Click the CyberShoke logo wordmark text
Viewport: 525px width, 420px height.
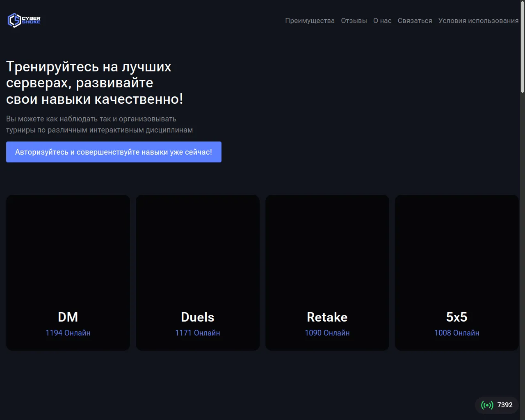click(x=31, y=20)
